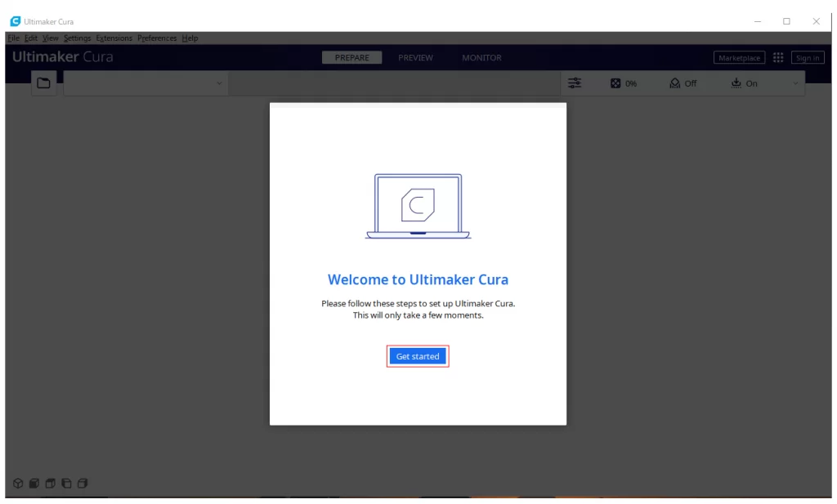Open the View menu
837x504 pixels.
tap(50, 38)
